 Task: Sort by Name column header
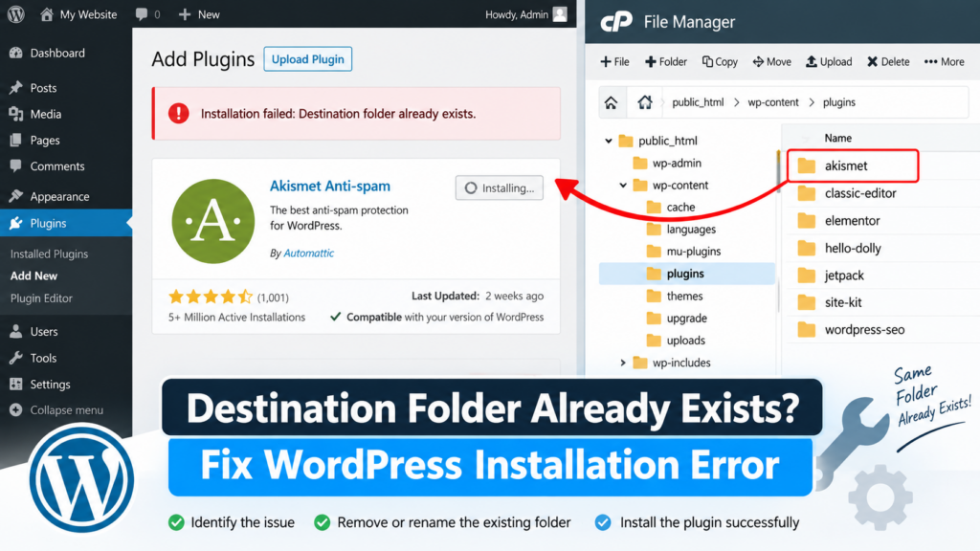pyautogui.click(x=837, y=138)
